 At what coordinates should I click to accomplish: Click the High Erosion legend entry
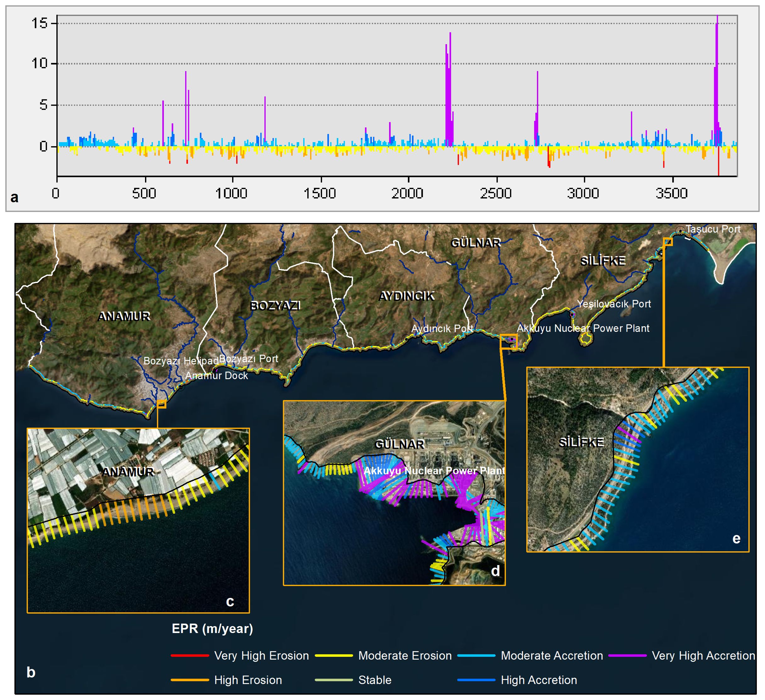point(226,680)
